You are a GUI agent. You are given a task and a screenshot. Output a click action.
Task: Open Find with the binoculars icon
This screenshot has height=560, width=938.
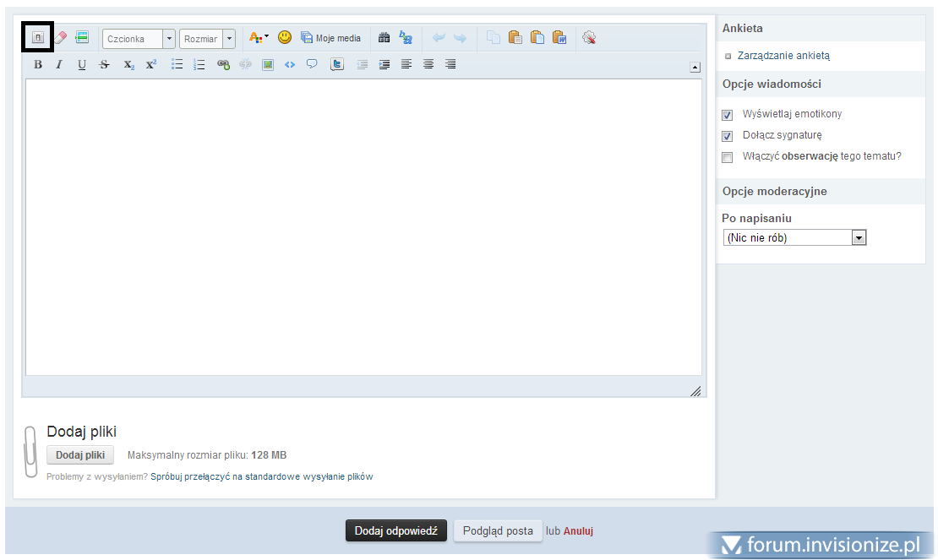[x=384, y=38]
